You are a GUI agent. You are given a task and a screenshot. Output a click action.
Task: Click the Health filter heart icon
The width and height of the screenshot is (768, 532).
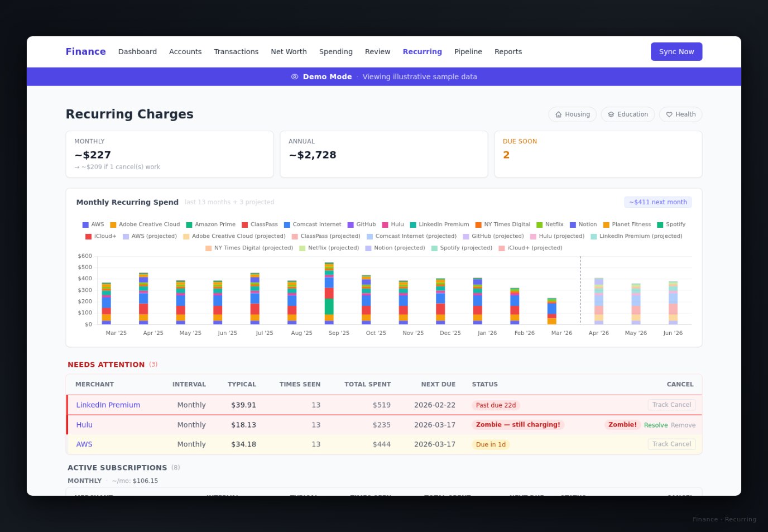(668, 114)
